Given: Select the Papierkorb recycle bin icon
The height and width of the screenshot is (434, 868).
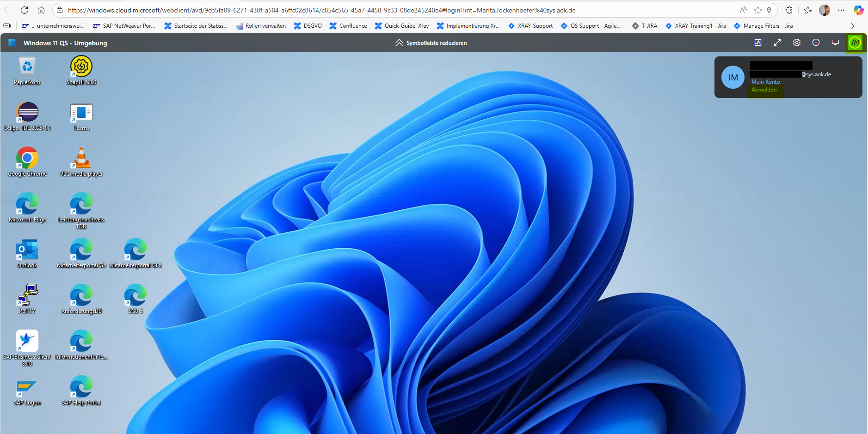Looking at the screenshot, I should point(27,67).
